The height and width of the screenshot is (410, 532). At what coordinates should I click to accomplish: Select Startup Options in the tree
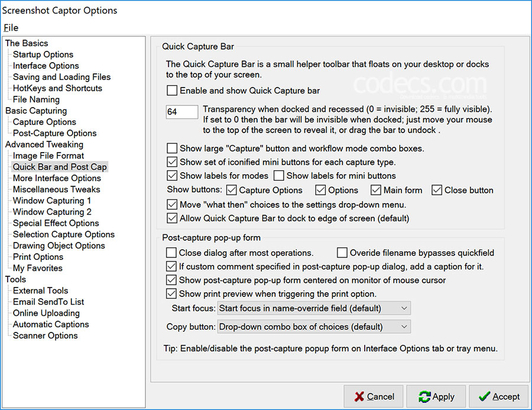coord(43,54)
